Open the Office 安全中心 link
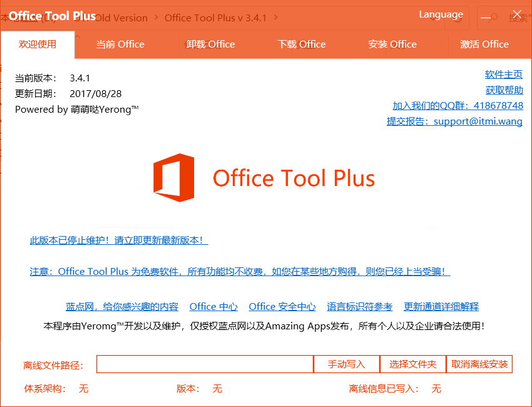The width and height of the screenshot is (532, 407). (282, 307)
